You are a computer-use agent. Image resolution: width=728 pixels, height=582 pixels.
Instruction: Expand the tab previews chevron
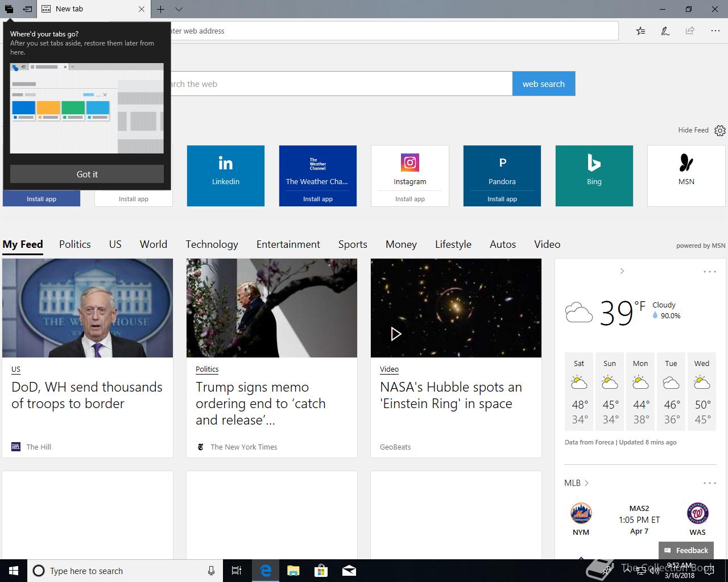tap(179, 9)
